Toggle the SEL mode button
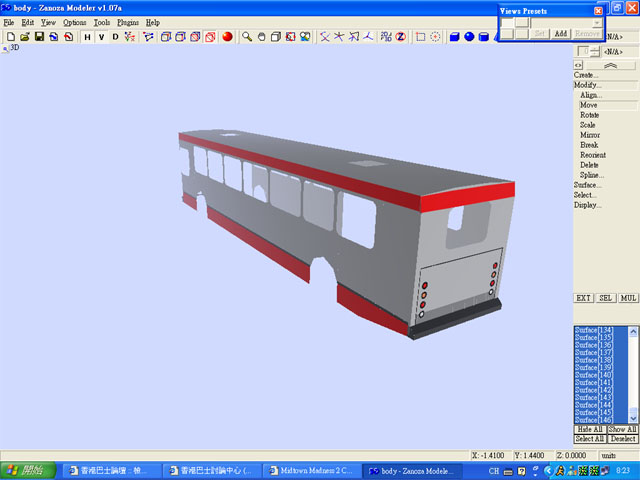Image resolution: width=640 pixels, height=480 pixels. click(606, 298)
